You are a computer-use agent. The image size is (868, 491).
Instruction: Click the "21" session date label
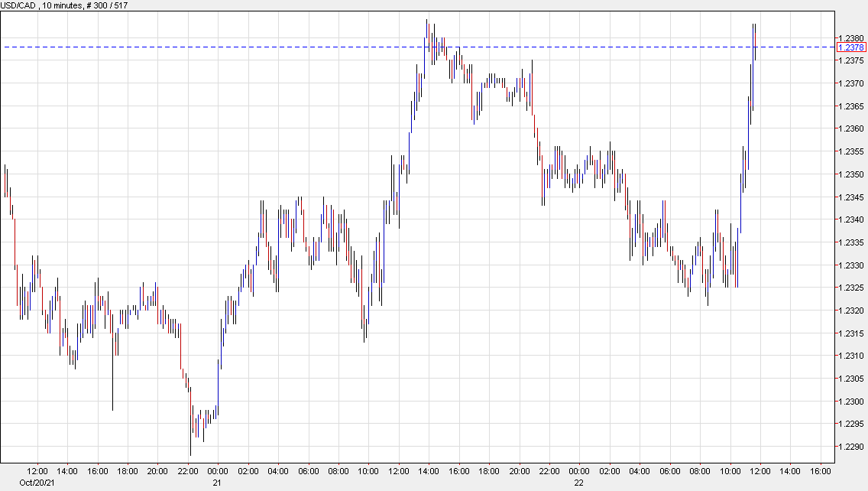(216, 483)
